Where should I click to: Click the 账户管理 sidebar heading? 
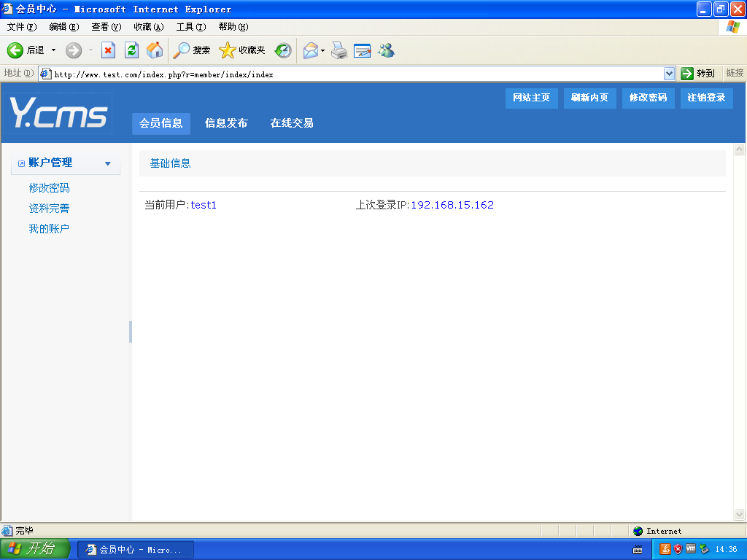pos(50,163)
